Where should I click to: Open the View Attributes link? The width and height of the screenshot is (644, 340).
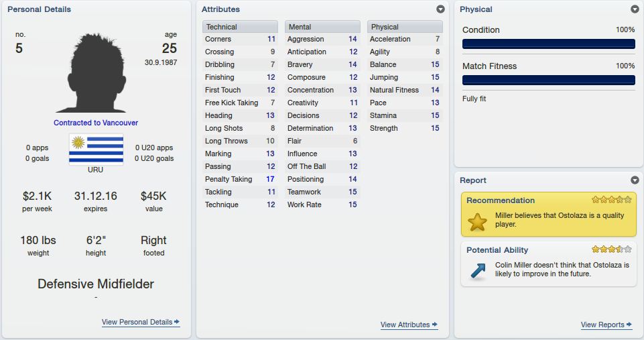pos(409,325)
